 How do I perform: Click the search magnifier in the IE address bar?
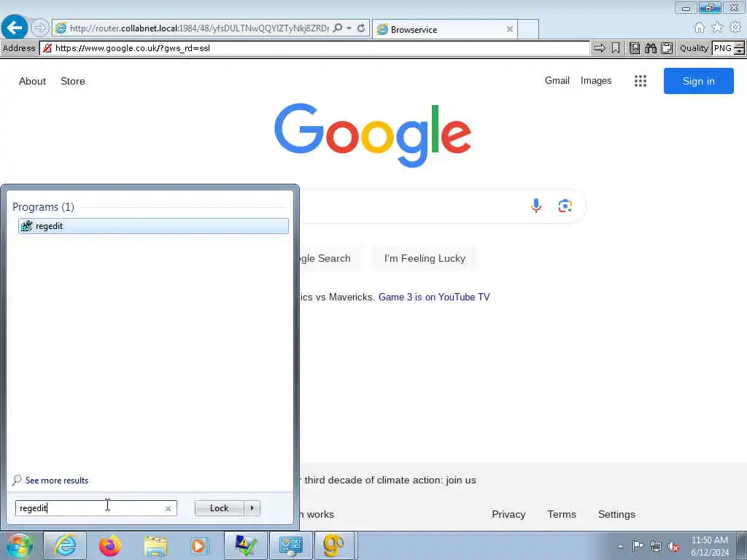click(338, 28)
